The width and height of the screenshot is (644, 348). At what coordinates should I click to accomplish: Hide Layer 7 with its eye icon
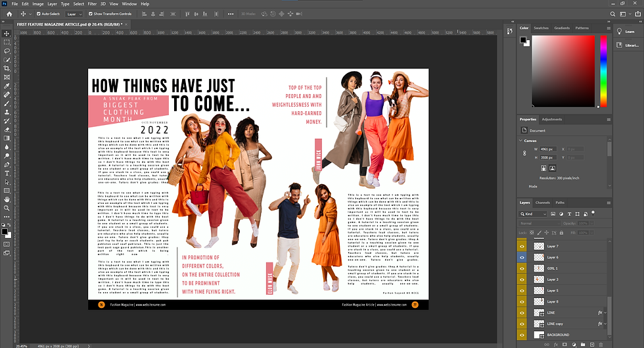(522, 246)
